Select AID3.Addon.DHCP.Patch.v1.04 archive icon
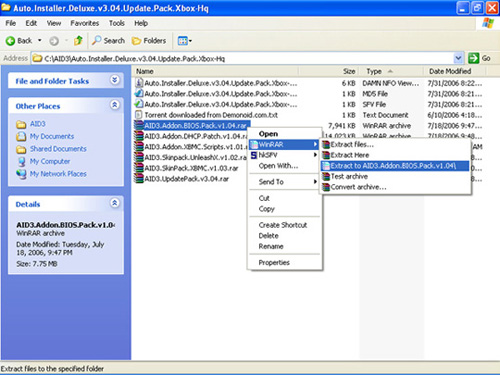 pos(139,136)
